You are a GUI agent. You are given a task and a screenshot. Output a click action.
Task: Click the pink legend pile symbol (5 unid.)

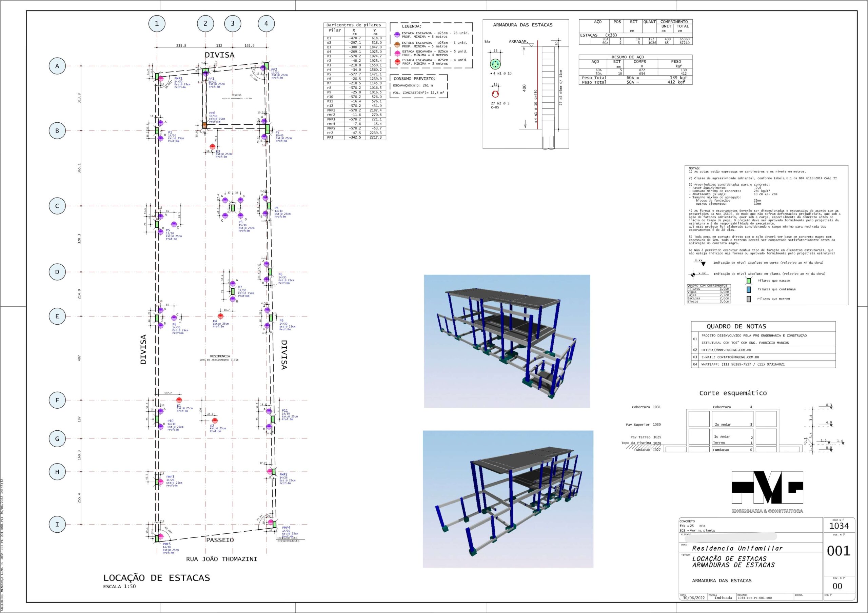click(397, 53)
